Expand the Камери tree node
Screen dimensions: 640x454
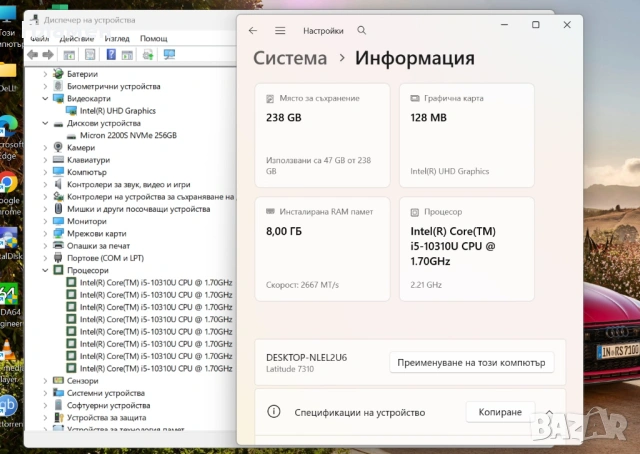(45, 148)
